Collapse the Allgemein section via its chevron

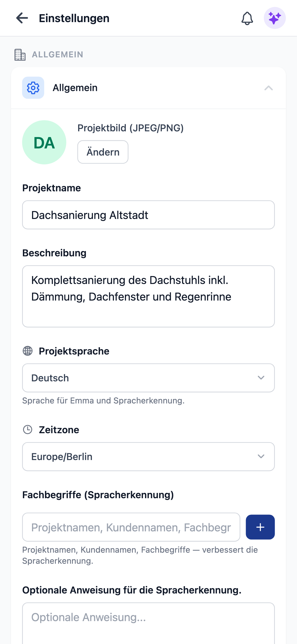(x=268, y=88)
